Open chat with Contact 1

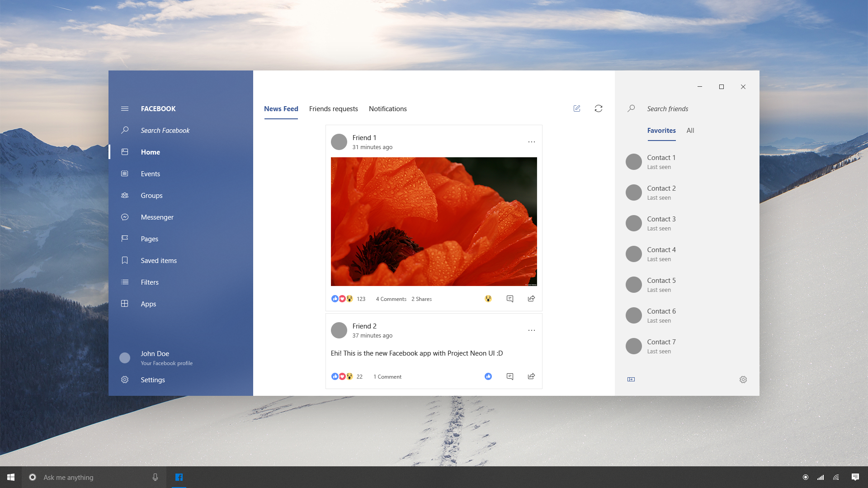coord(687,162)
